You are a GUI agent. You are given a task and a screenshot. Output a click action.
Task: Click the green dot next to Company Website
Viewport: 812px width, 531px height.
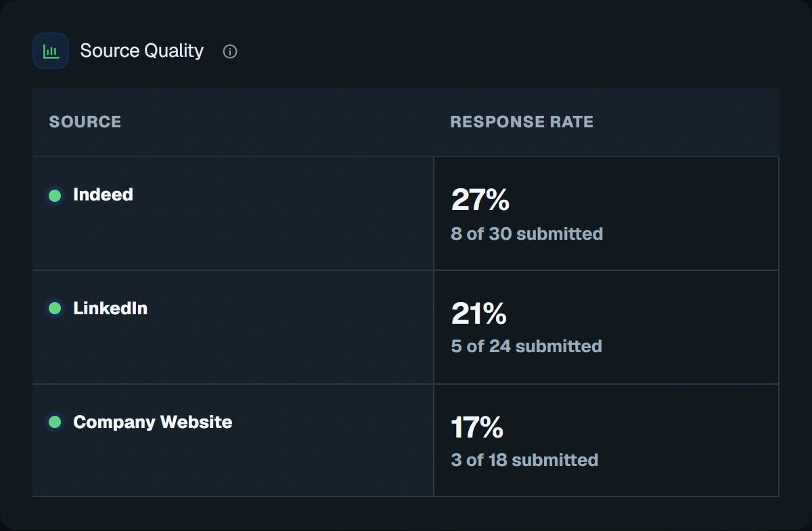coord(55,423)
